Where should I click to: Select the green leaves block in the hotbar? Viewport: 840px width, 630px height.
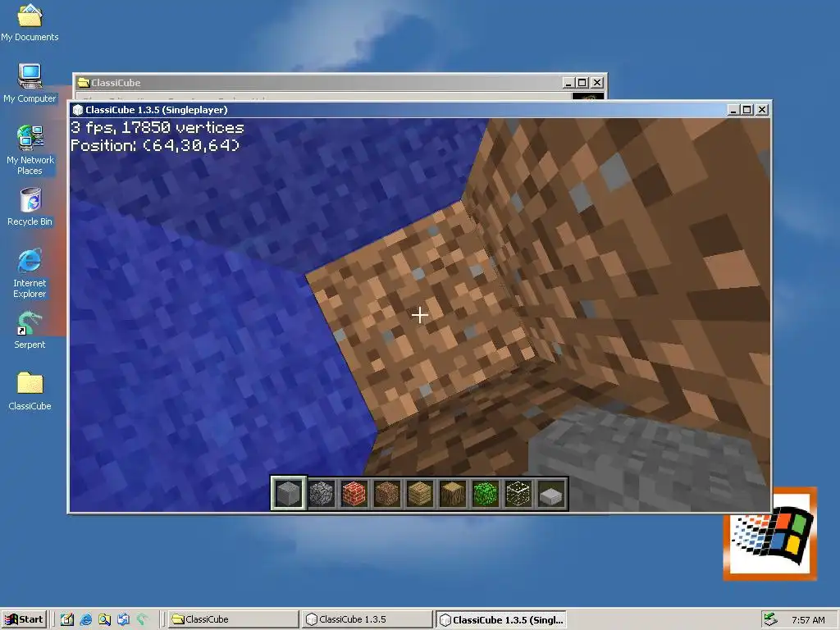pyautogui.click(x=486, y=493)
